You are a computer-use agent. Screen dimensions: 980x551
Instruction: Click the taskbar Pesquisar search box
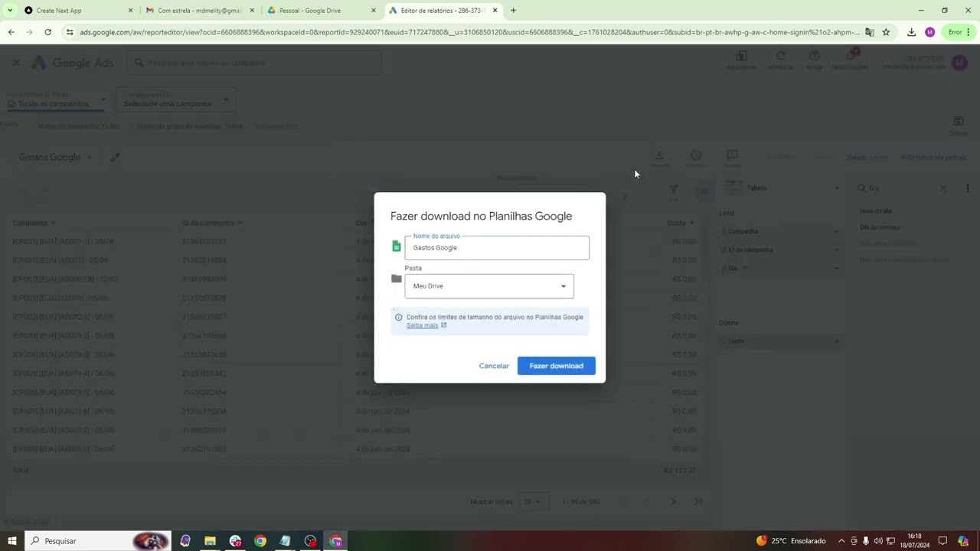tap(97, 541)
